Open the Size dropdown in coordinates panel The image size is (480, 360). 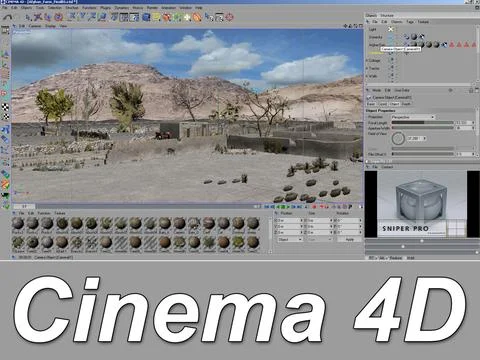tap(320, 239)
